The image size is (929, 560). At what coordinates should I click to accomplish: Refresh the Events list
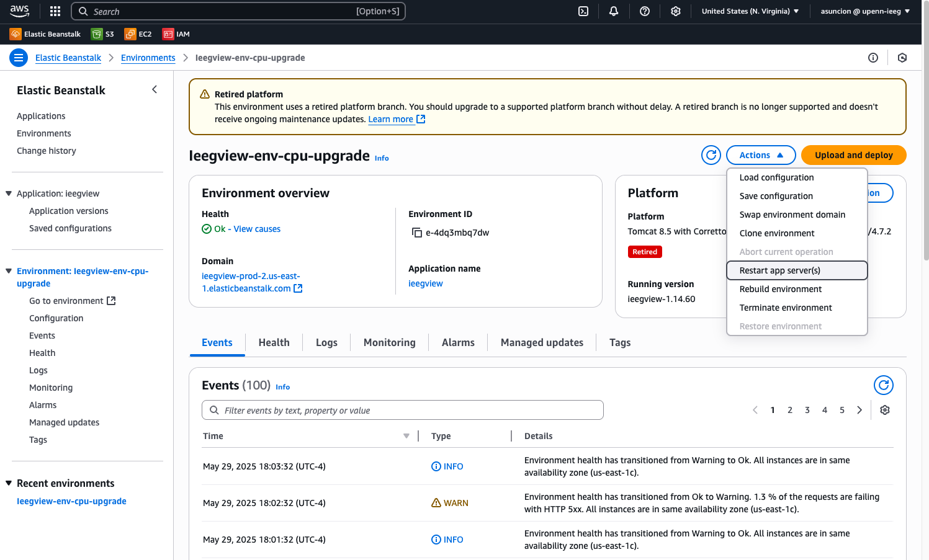[x=884, y=385]
